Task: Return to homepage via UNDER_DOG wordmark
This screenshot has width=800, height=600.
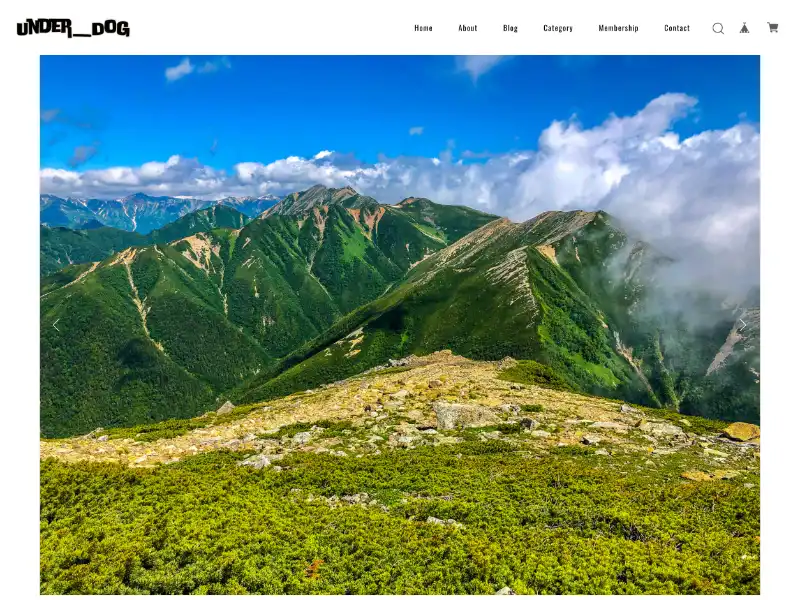Action: coord(73,28)
